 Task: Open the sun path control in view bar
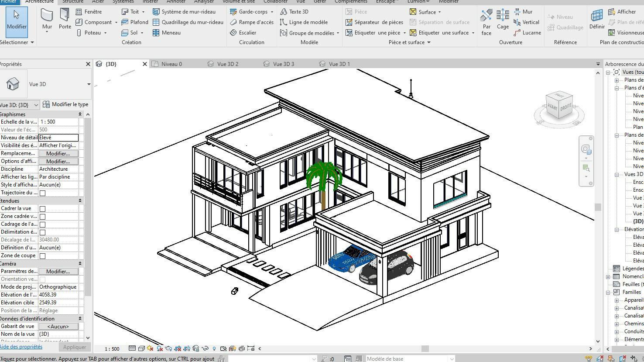click(x=151, y=348)
